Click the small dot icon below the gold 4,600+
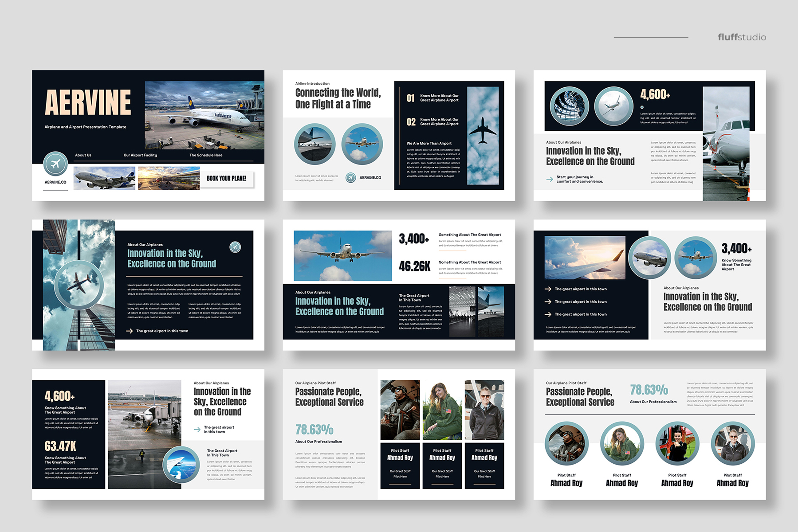Viewport: 798px width, 532px height. pyautogui.click(x=642, y=107)
